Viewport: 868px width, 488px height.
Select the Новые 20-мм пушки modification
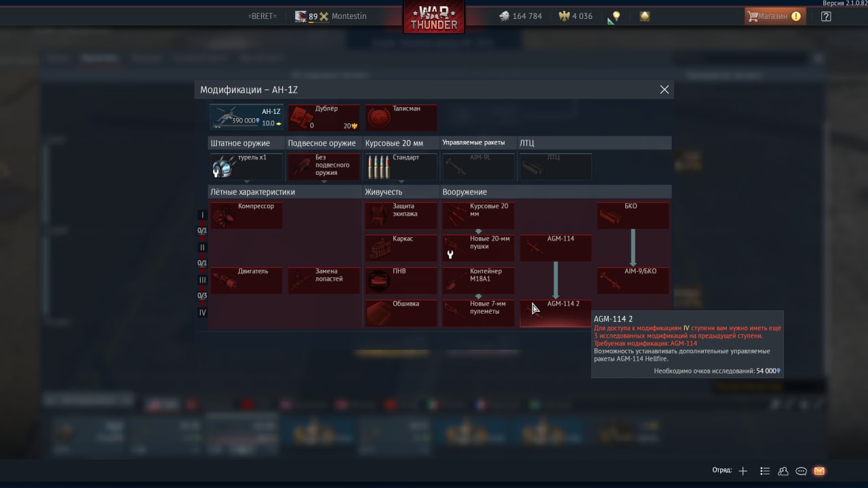478,248
